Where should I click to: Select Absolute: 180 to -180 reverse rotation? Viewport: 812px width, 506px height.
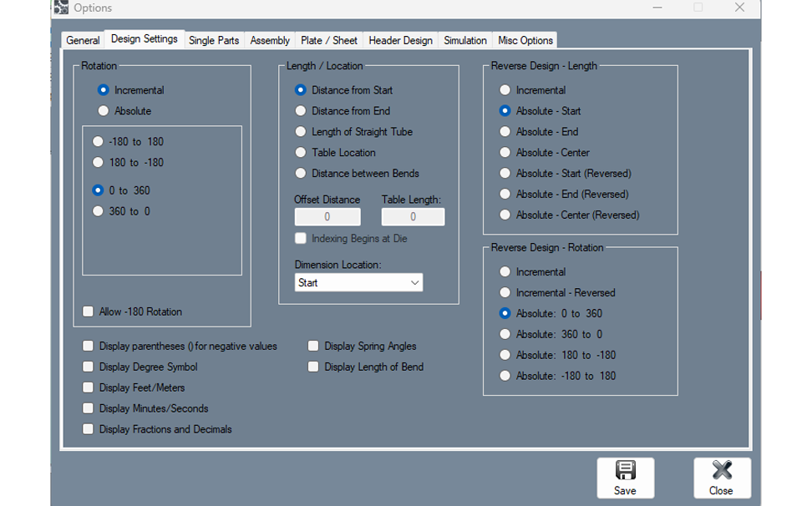pos(558,355)
